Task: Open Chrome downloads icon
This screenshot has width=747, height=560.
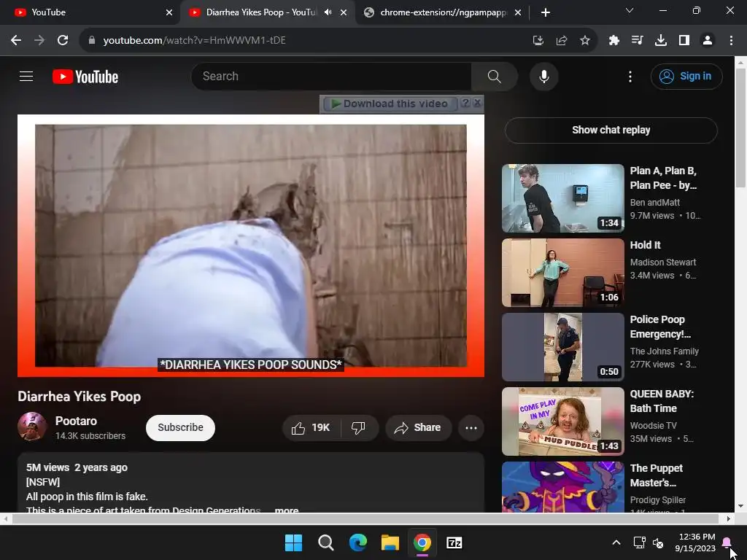Action: point(661,41)
